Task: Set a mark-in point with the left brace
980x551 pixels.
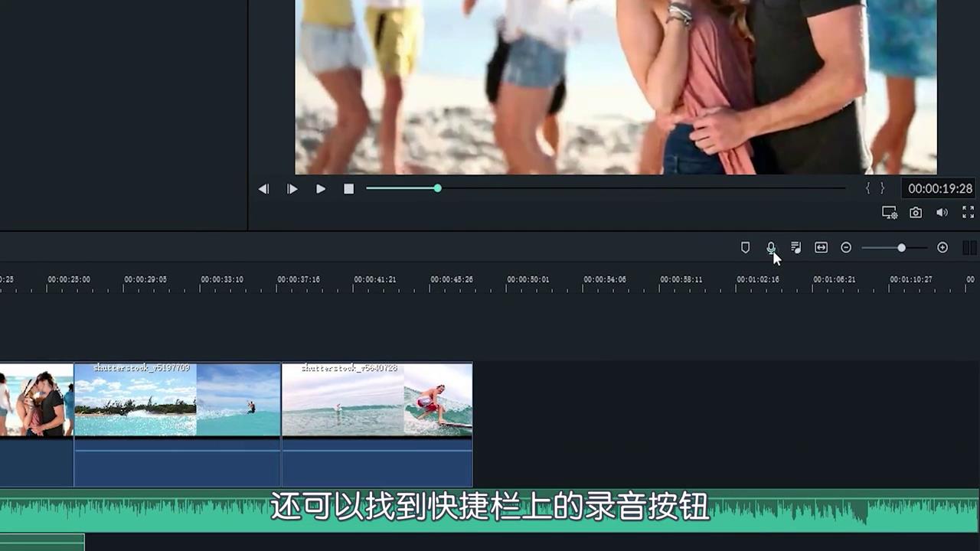Action: (x=867, y=188)
